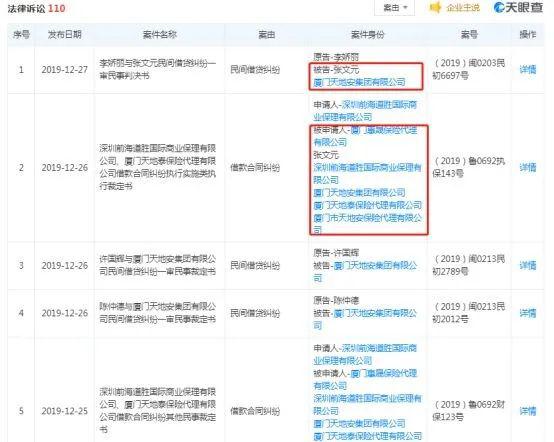Open defendant 厦门天地安集团 link in 许国辉 row

pos(365,271)
